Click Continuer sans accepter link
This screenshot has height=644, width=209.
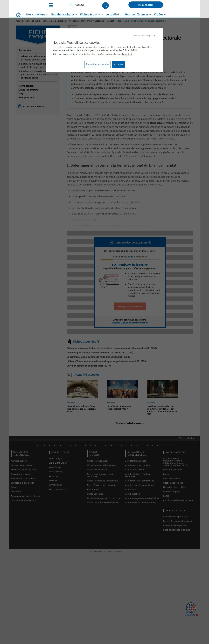[x=143, y=36]
